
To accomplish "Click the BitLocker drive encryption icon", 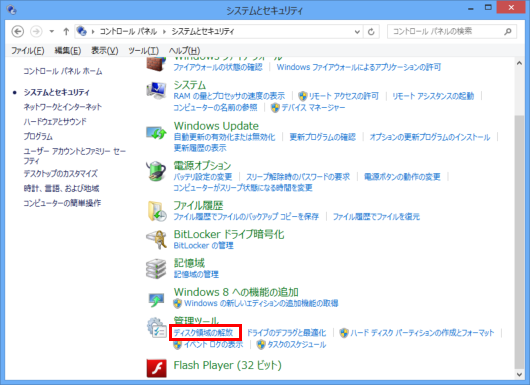I will [x=157, y=239].
